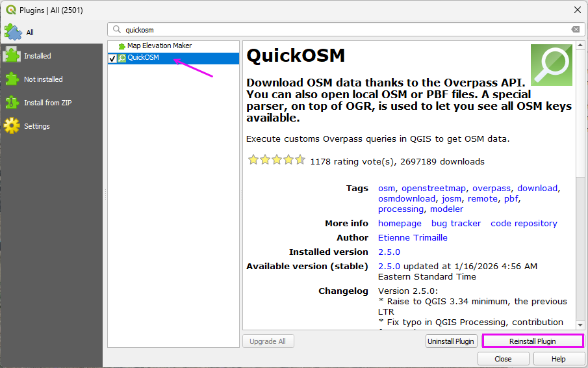Click the fifth rating star
Viewport: 588px width, 368px height.
[x=300, y=160]
